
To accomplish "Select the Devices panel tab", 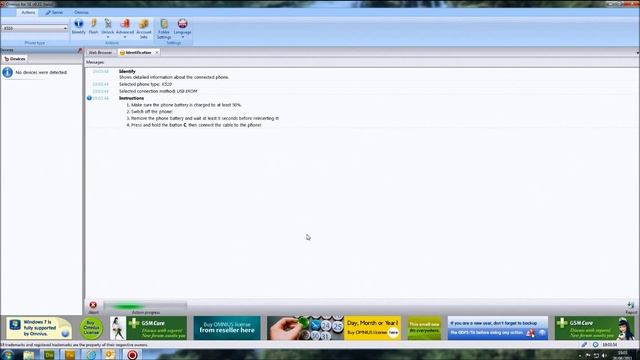I will click(15, 59).
